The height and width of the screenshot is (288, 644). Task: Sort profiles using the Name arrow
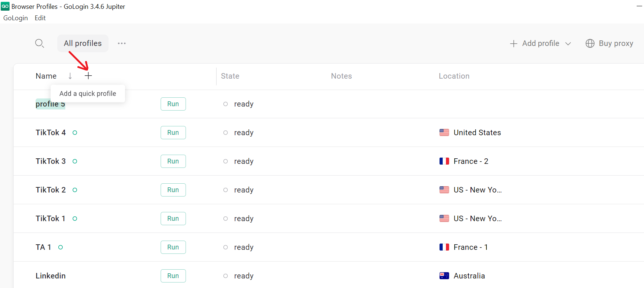click(x=70, y=76)
